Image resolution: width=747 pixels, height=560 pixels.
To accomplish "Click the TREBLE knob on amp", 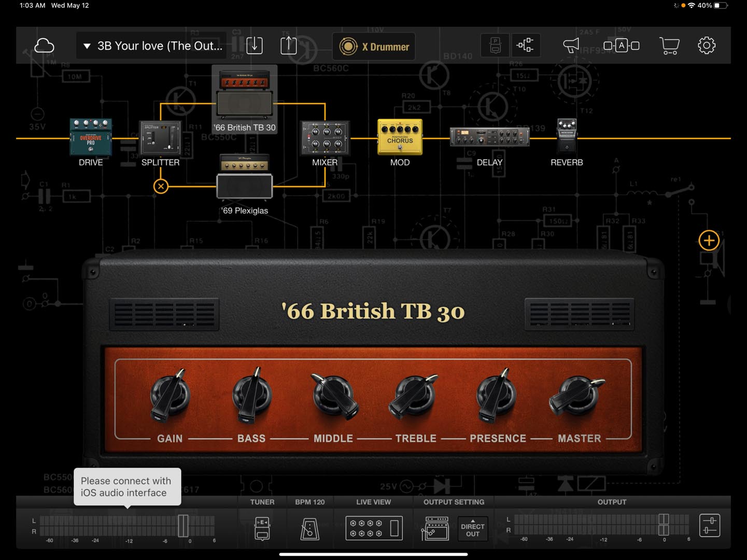I will (415, 396).
